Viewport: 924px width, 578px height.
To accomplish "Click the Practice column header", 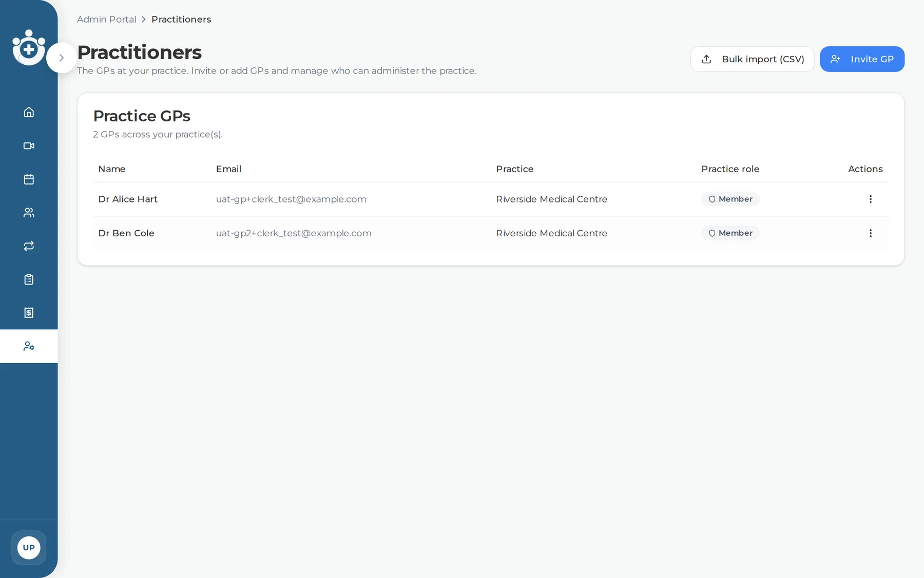I will [x=514, y=169].
